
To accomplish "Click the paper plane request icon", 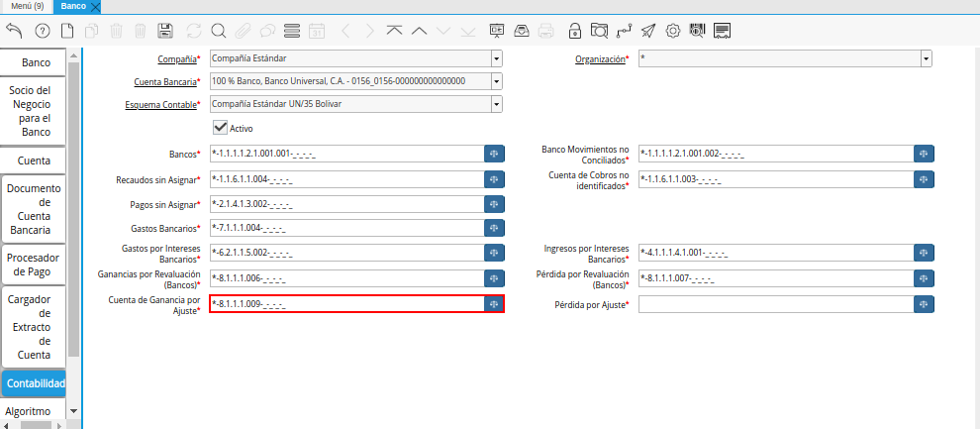I will [x=648, y=31].
